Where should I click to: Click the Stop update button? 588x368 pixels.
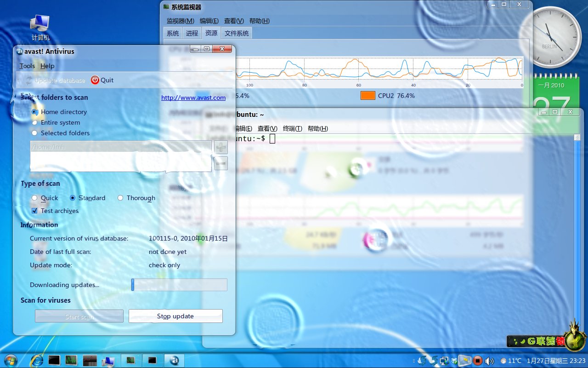[x=175, y=316]
